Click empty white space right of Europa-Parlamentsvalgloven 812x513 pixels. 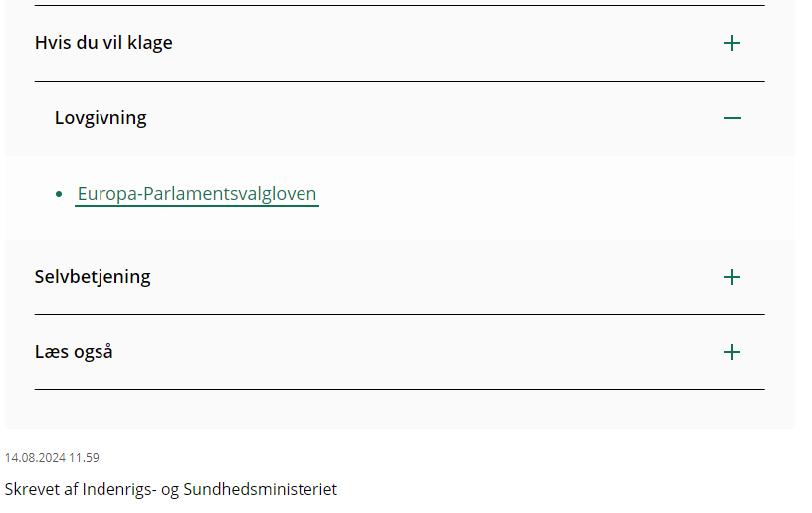tap(547, 194)
